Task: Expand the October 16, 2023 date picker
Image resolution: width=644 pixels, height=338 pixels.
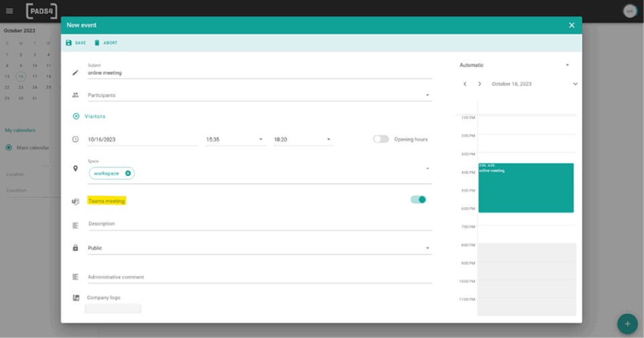Action: click(575, 84)
